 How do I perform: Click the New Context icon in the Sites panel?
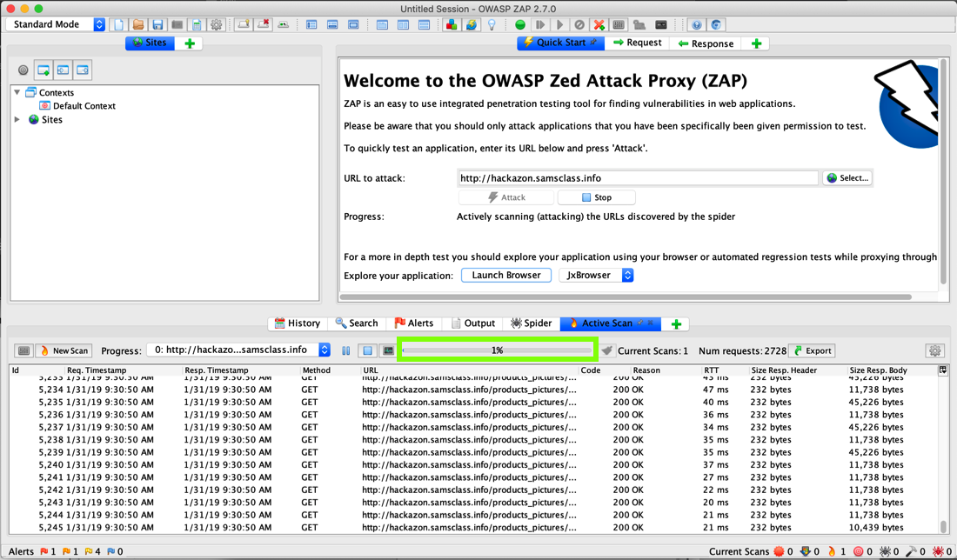tap(43, 70)
